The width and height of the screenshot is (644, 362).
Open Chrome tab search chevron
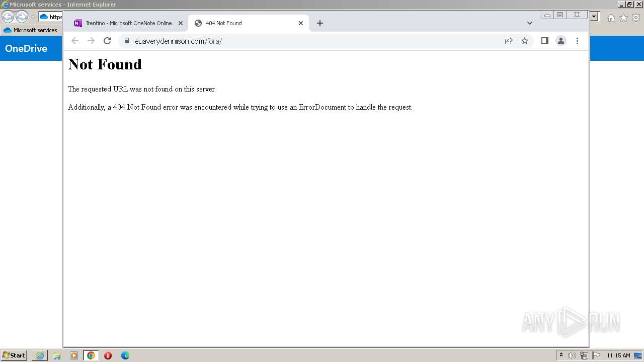529,23
